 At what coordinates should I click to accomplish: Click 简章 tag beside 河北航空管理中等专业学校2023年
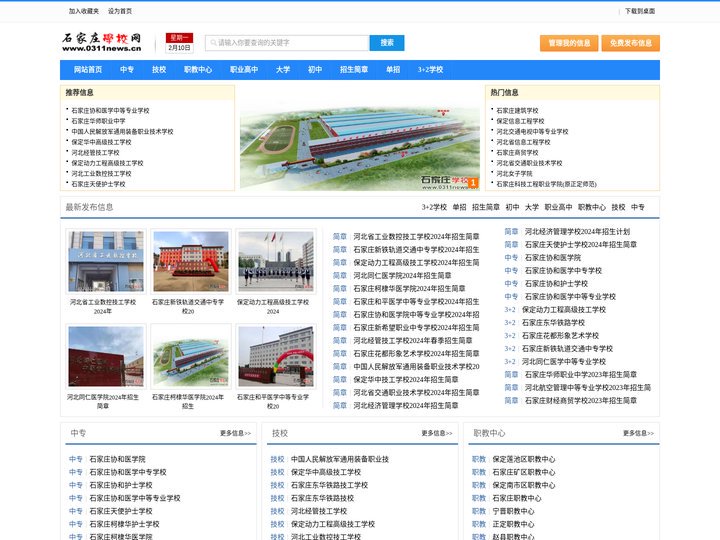pos(511,388)
